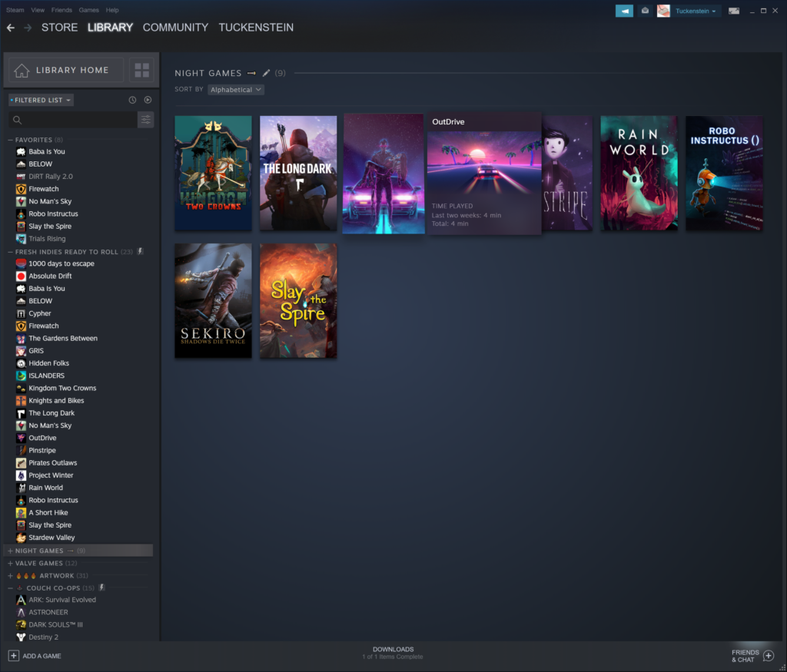Viewport: 787px width, 672px height.
Task: Open the Friends menu in the menu bar
Action: 61,10
